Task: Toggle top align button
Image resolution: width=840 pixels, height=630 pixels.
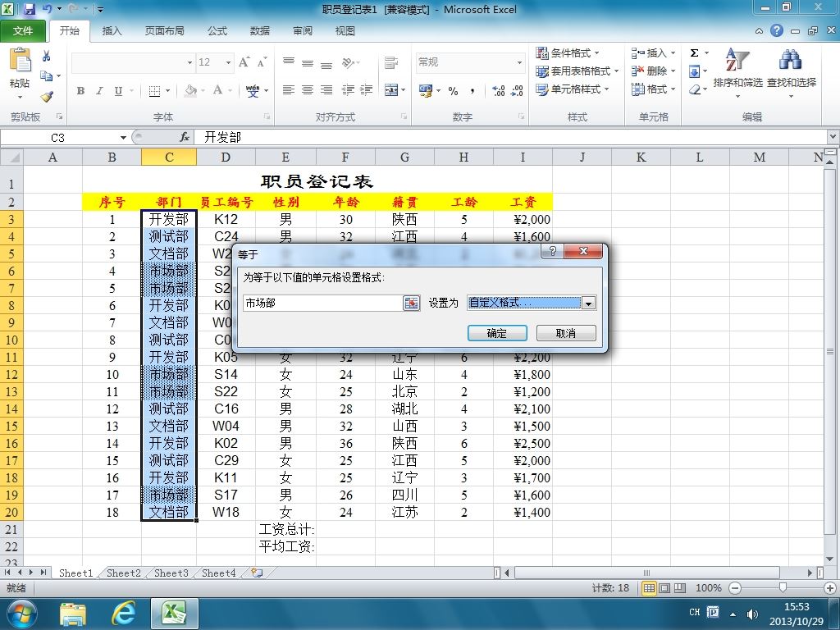Action: click(288, 62)
